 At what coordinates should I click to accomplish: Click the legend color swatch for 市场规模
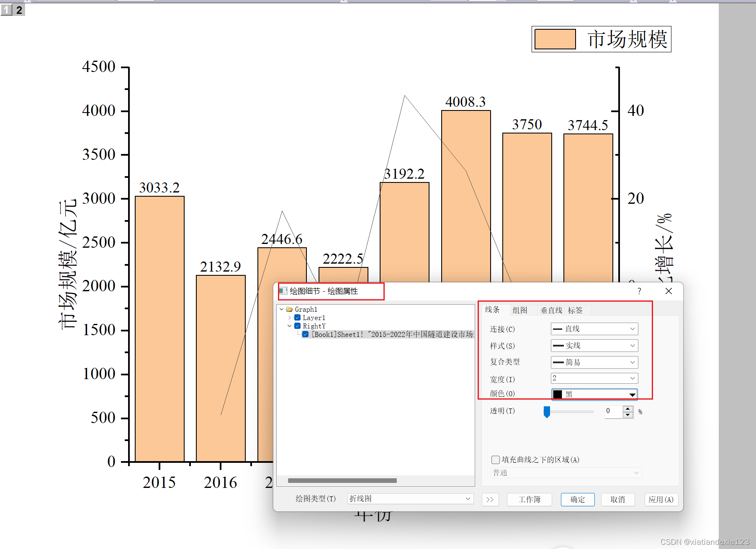coord(555,39)
